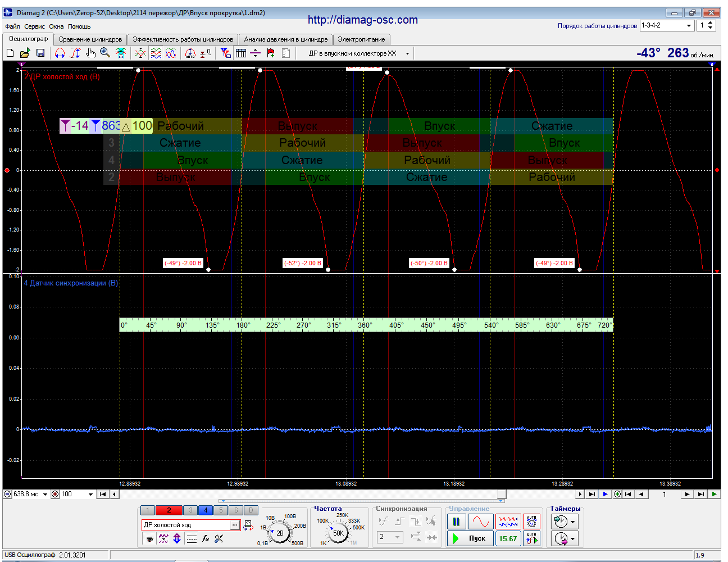This screenshot has width=728, height=562.
Task: Save recording with the floppy disk icon
Action: tap(40, 53)
